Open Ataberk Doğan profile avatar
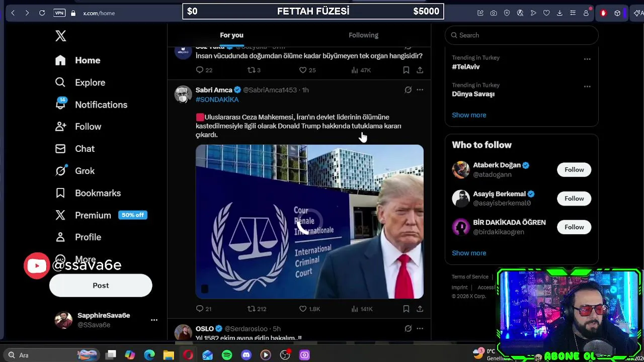 point(460,170)
